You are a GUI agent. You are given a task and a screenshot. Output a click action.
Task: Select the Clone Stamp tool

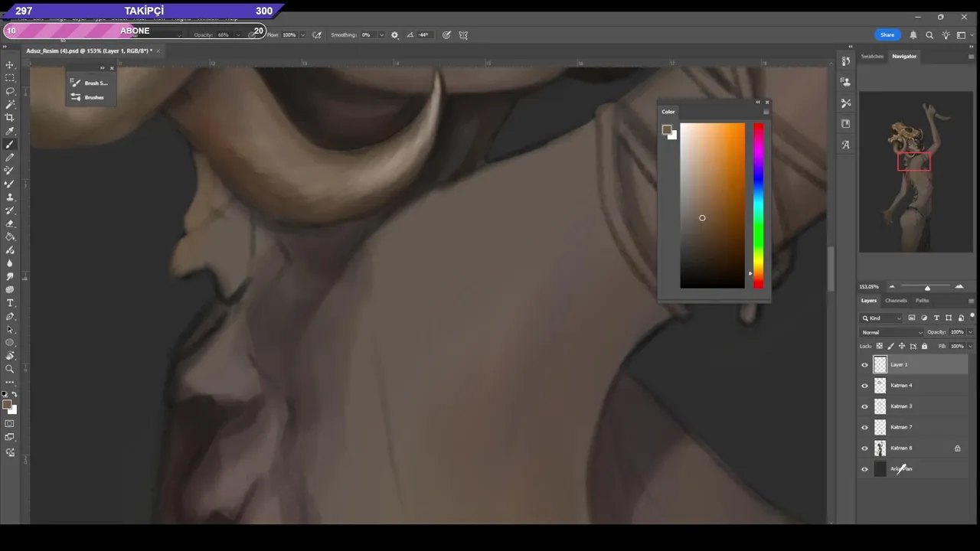click(x=10, y=197)
